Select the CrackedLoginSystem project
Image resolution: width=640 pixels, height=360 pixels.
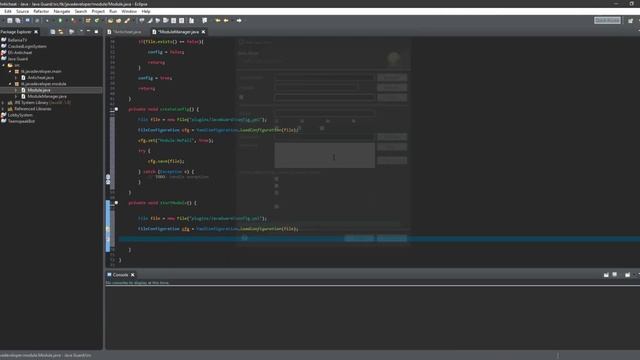pyautogui.click(x=27, y=46)
